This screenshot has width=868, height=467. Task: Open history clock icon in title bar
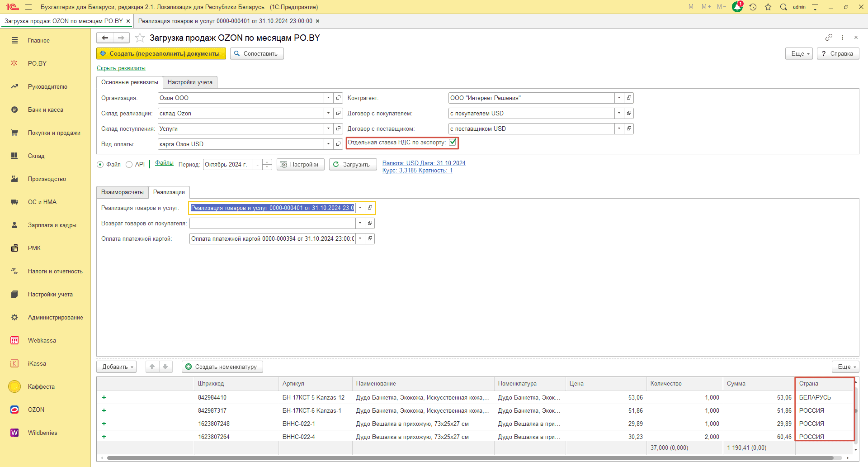click(x=753, y=7)
